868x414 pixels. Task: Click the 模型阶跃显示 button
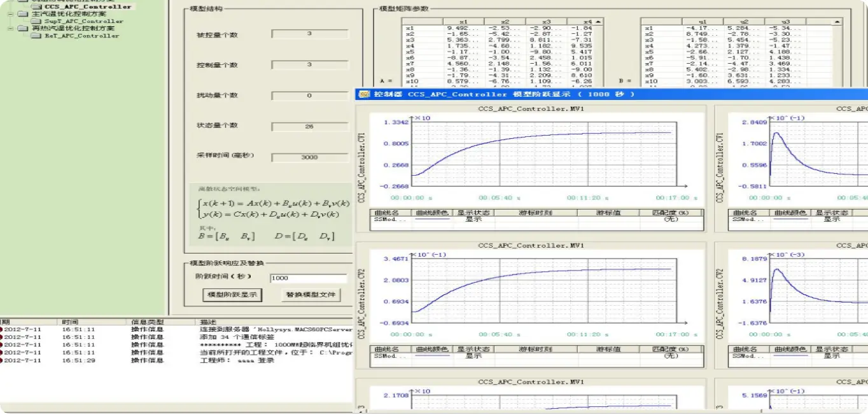click(x=232, y=295)
